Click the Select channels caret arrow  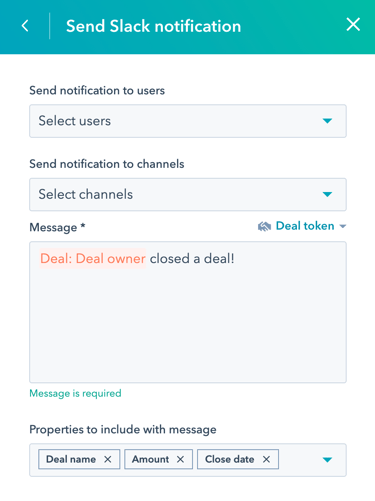[327, 194]
